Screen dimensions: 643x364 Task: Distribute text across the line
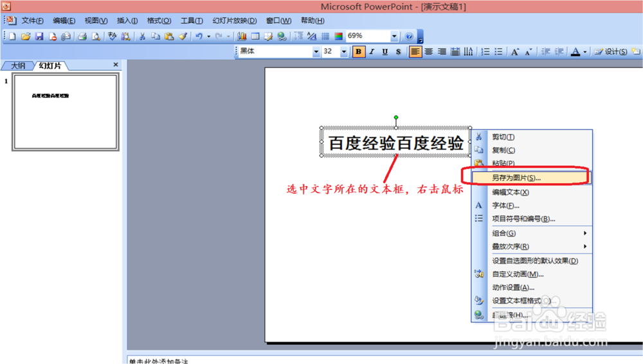(455, 51)
